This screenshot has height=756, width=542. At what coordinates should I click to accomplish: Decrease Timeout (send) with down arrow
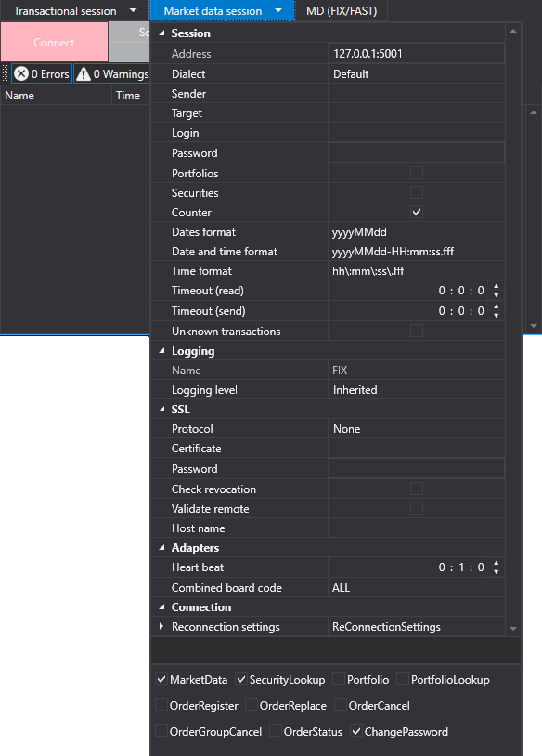497,316
